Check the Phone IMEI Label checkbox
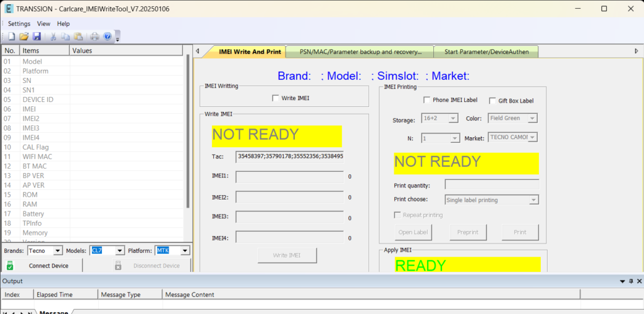The image size is (644, 314). point(427,100)
